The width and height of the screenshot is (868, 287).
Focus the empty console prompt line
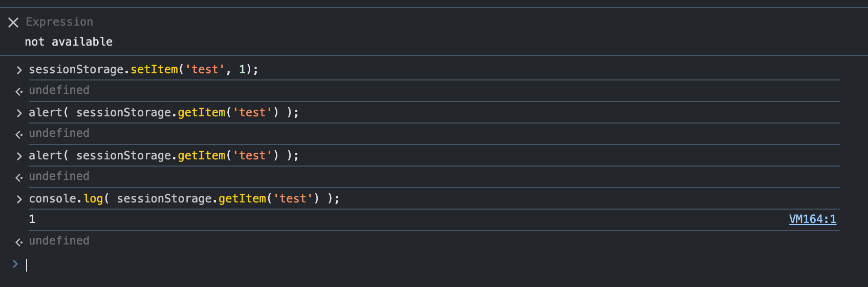(434, 265)
